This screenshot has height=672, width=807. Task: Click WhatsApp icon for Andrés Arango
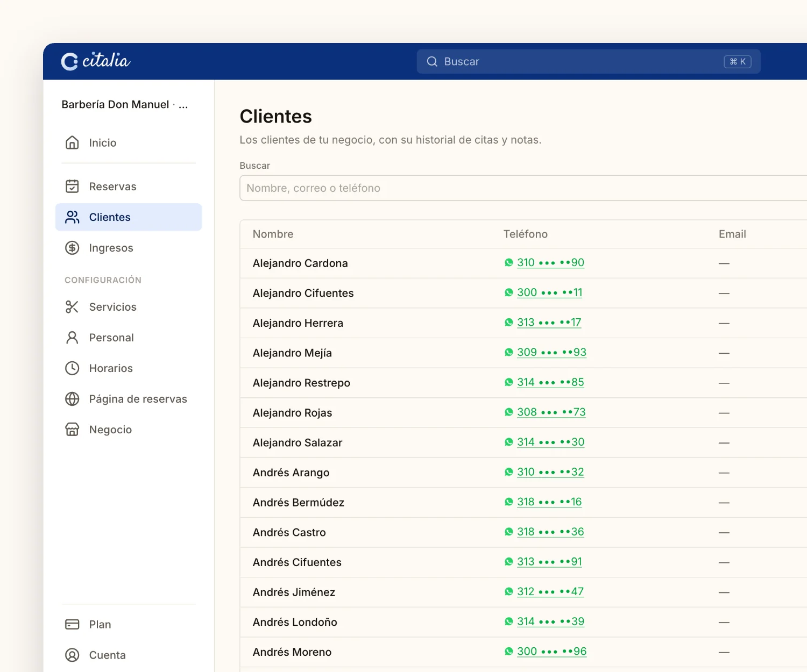[509, 472]
